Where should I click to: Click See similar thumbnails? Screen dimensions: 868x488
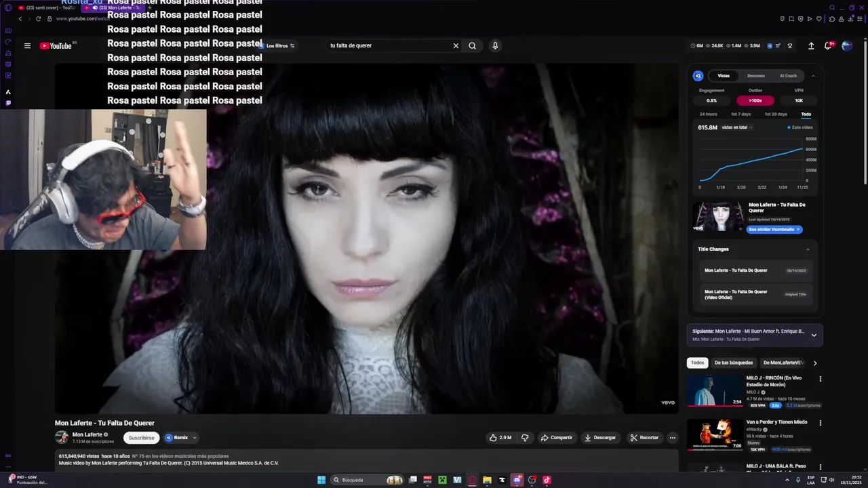pos(774,230)
